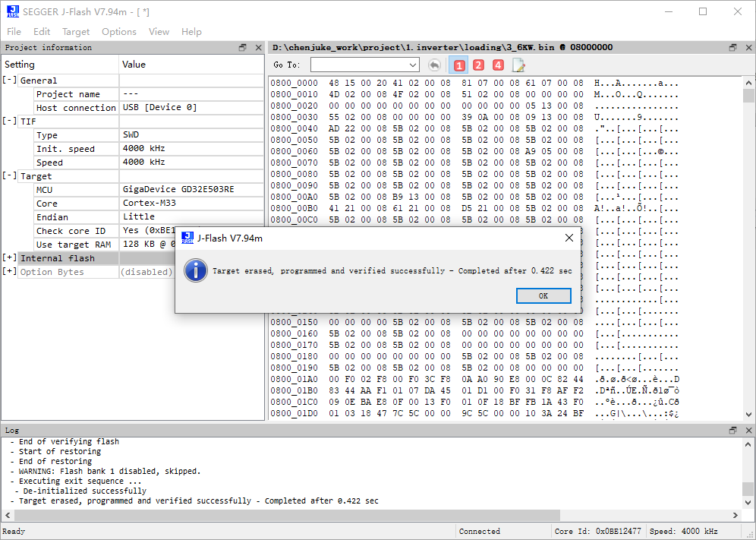Image resolution: width=756 pixels, height=540 pixels.
Task: Click hex row address 0800_01A0
Action: tap(294, 379)
